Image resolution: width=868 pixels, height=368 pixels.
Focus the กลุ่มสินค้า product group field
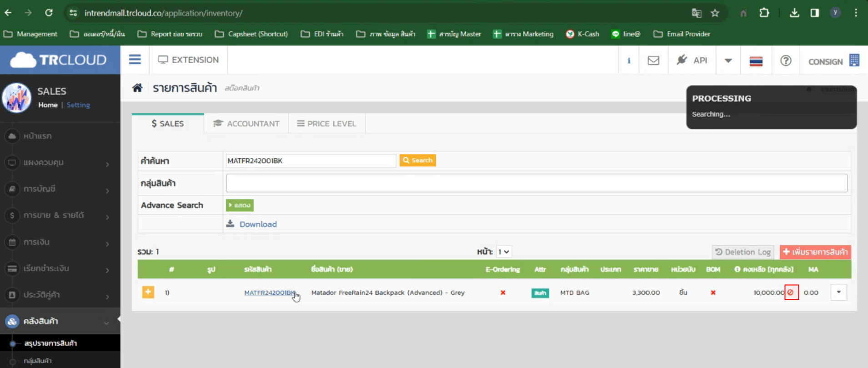[537, 183]
